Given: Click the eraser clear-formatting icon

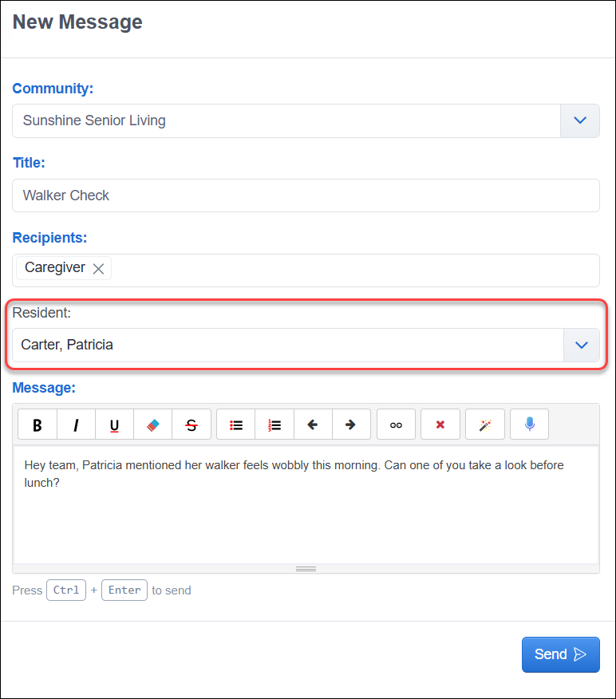Looking at the screenshot, I should [x=152, y=425].
